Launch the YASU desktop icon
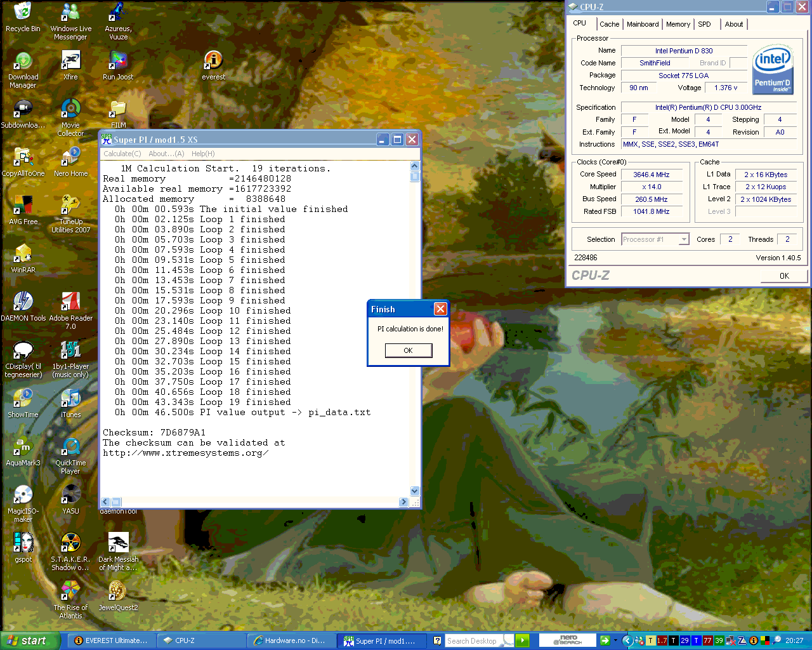The width and height of the screenshot is (812, 650). (x=70, y=500)
